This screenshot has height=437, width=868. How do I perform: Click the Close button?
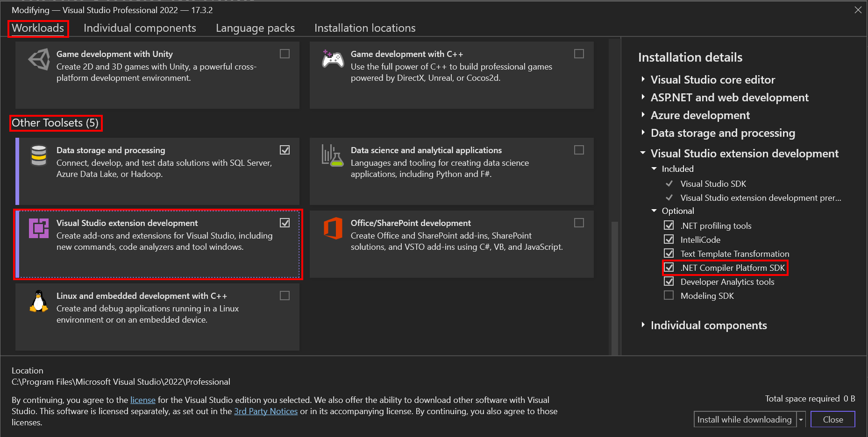click(833, 419)
